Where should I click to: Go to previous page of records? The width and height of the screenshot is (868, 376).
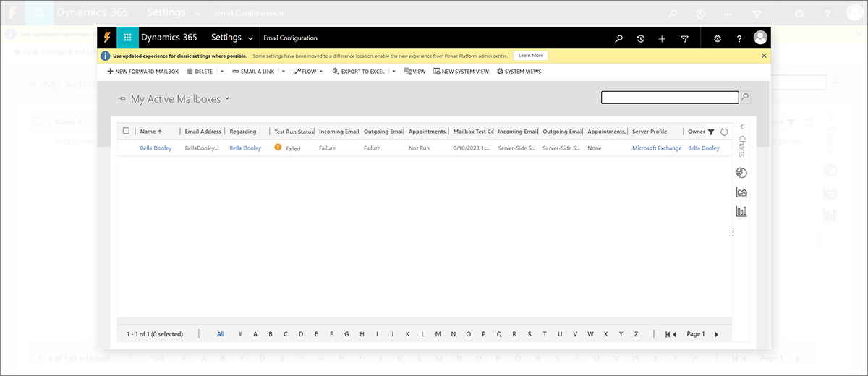coord(674,334)
